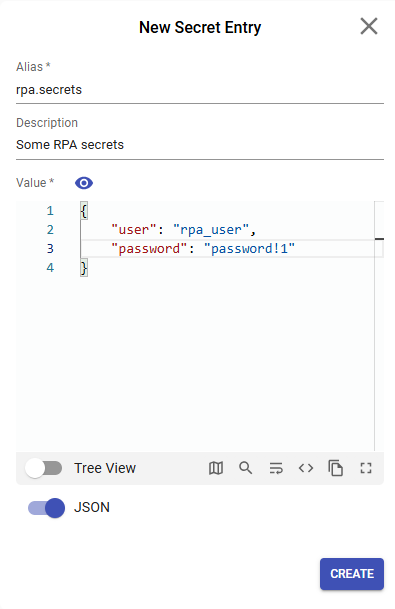Open the search icon in editor toolbar
Image resolution: width=395 pixels, height=609 pixels.
[x=245, y=468]
